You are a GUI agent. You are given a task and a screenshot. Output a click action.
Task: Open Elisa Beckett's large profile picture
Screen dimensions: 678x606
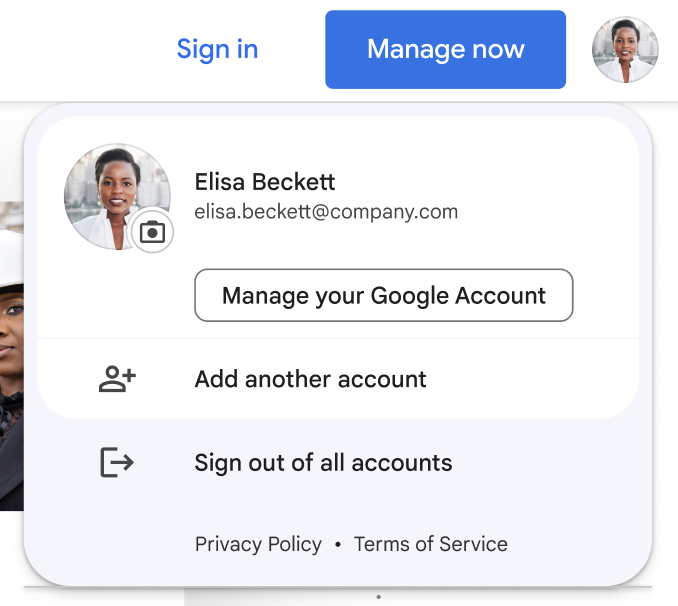[112, 194]
